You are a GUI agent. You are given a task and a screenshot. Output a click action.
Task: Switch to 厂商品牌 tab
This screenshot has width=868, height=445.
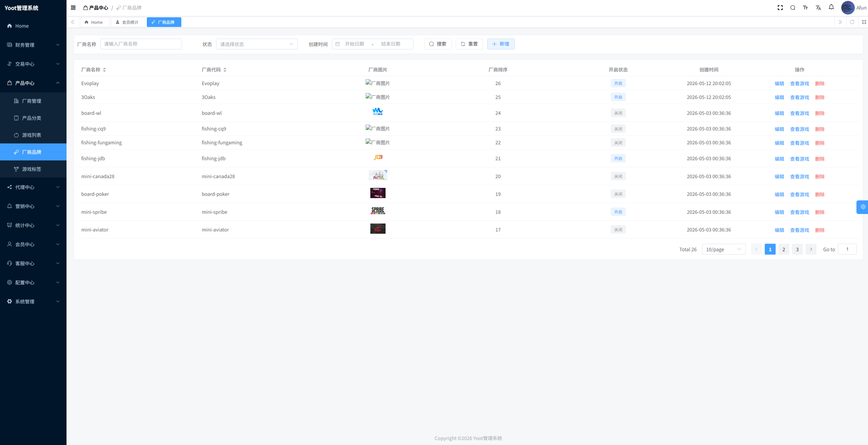(x=164, y=22)
